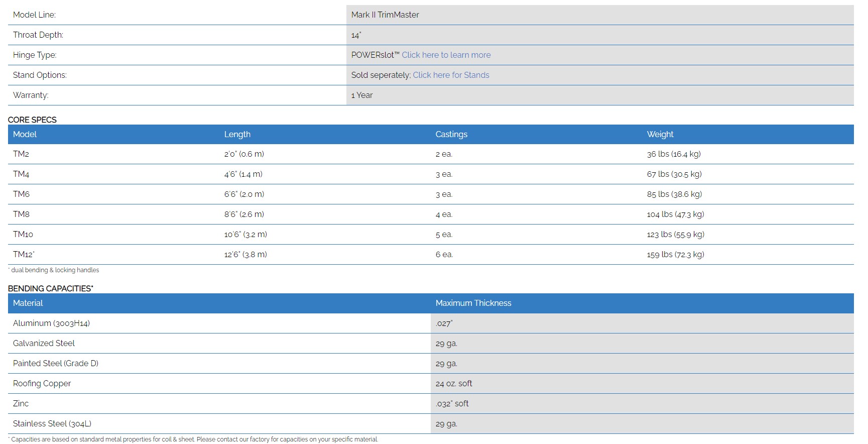Select the 'Model' column header
This screenshot has width=868, height=444.
[x=25, y=134]
